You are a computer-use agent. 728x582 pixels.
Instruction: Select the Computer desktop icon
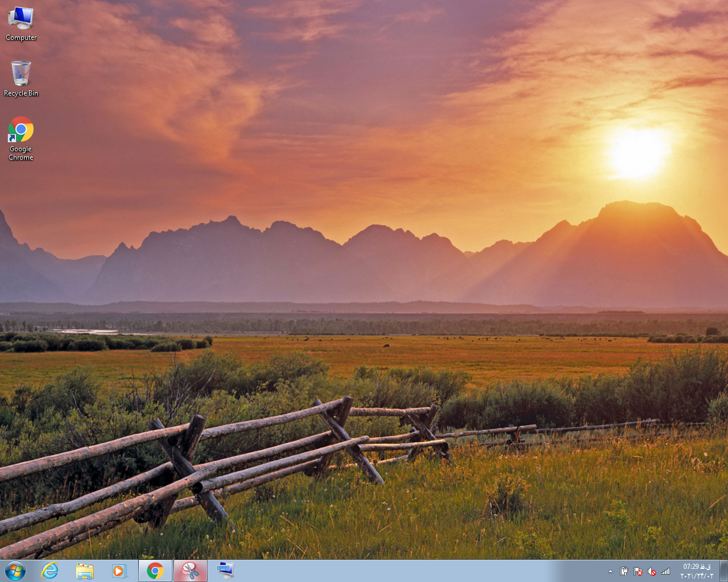point(21,24)
